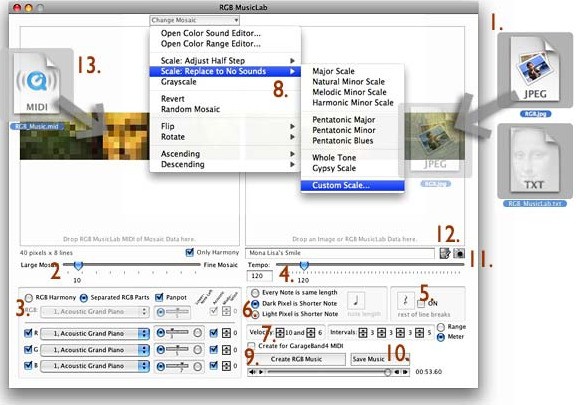Toggle the Only Harmony checkbox
The image size is (580, 405).
tap(189, 252)
